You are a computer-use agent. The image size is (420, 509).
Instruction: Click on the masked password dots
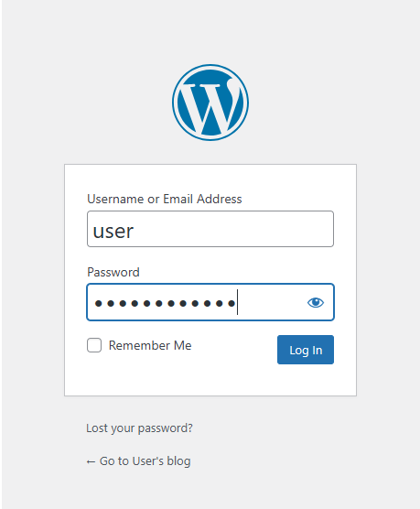click(x=165, y=304)
